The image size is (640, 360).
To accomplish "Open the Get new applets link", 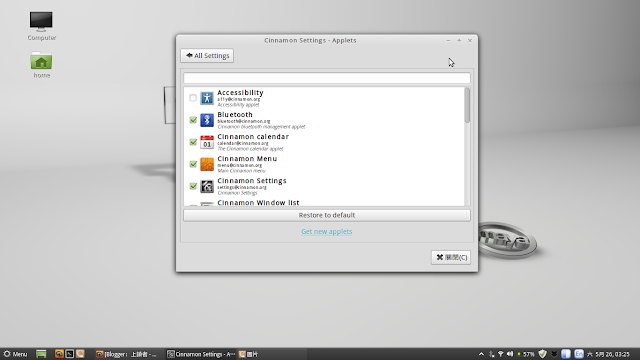I will click(327, 231).
